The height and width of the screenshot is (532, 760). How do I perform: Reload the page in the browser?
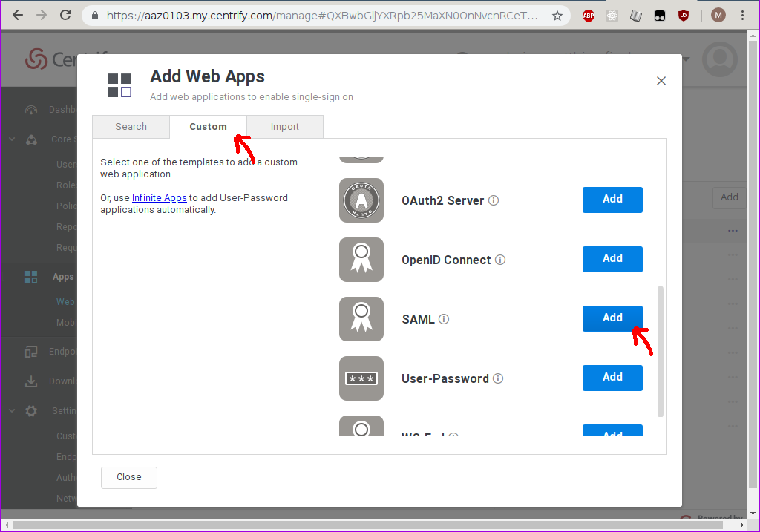tap(65, 15)
